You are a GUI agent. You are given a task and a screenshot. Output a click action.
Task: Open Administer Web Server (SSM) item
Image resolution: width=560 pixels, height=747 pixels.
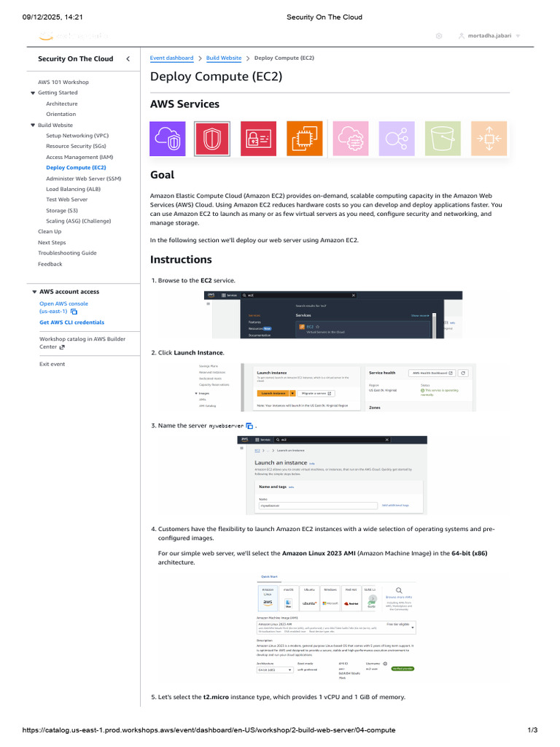(84, 179)
